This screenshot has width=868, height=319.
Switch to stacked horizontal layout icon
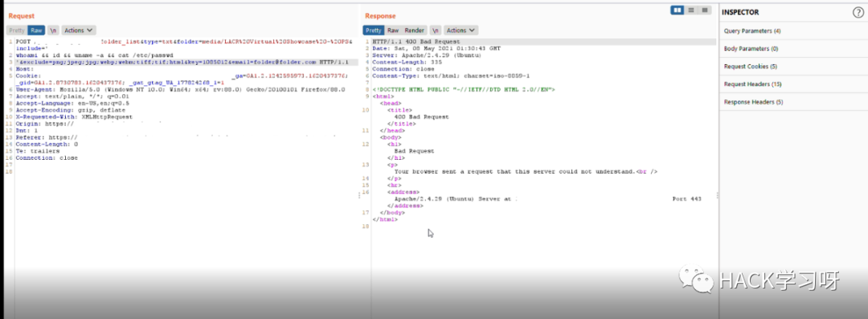click(691, 10)
